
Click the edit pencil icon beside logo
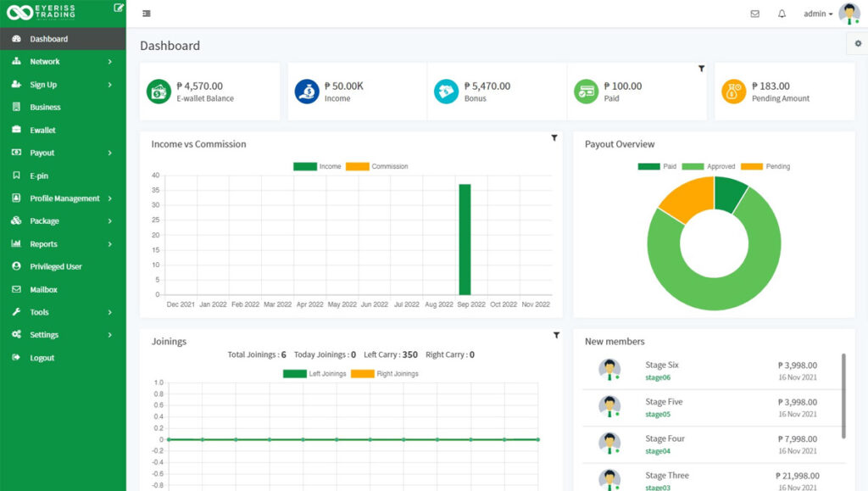tap(119, 8)
